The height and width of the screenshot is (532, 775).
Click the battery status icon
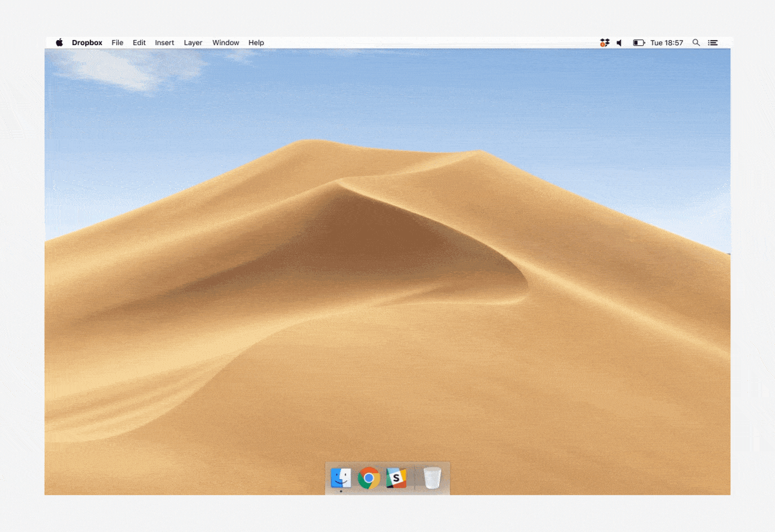pos(639,43)
